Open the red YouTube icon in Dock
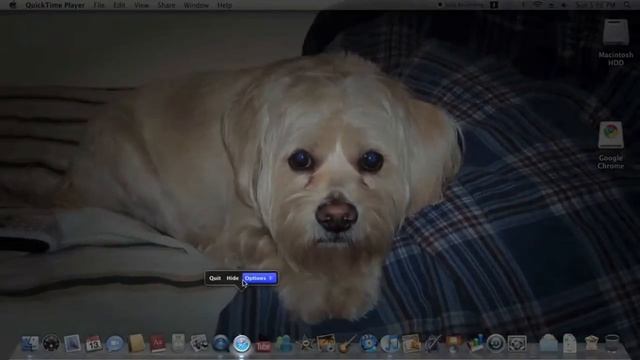640x360 pixels. (263, 345)
